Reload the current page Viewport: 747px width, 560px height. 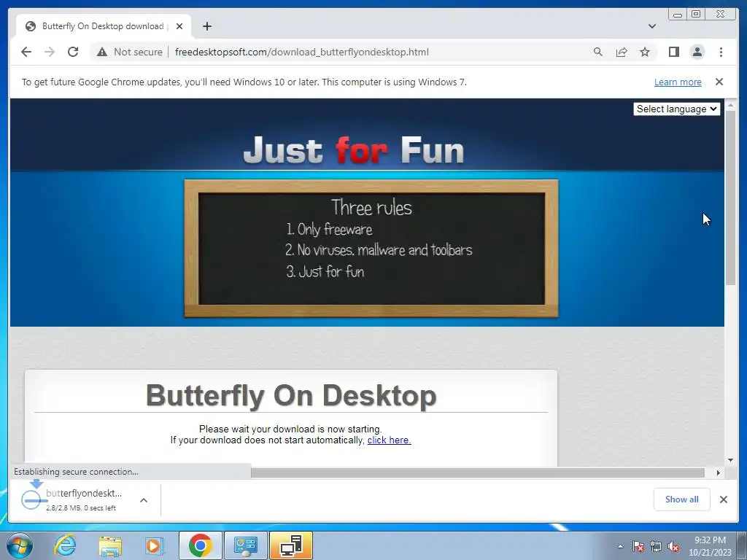tap(73, 52)
